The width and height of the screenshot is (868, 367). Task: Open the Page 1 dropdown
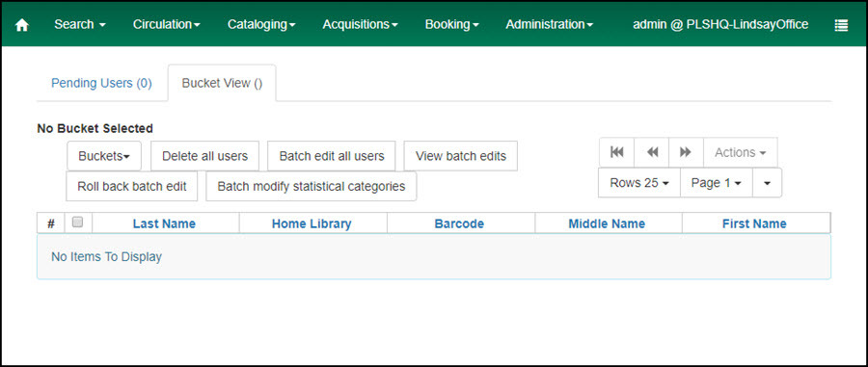tap(717, 183)
